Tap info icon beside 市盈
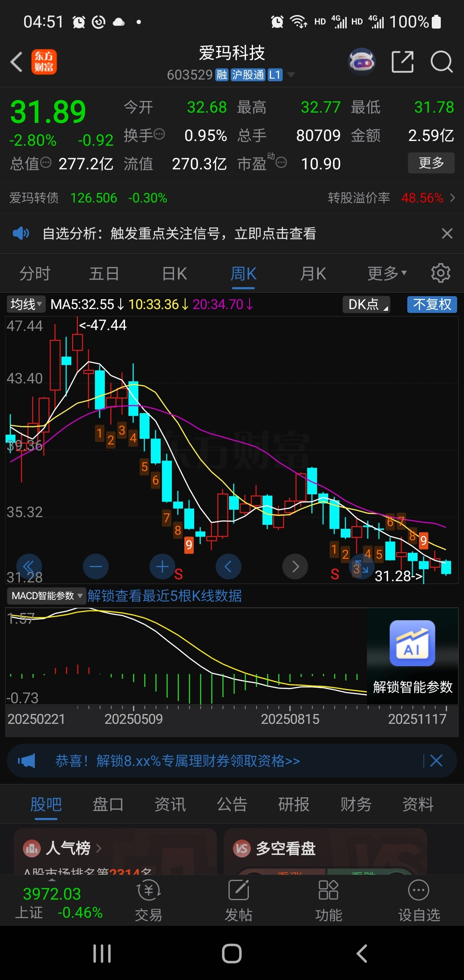This screenshot has width=464, height=980. [x=281, y=162]
